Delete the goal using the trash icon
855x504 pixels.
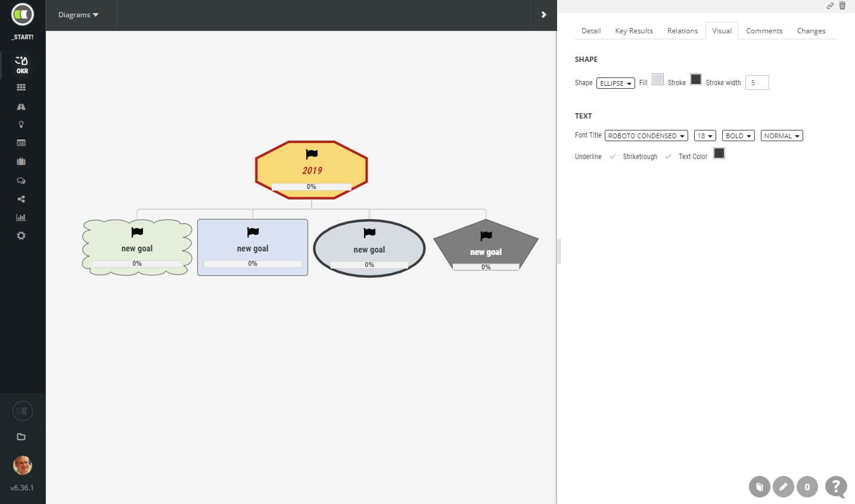(x=842, y=5)
